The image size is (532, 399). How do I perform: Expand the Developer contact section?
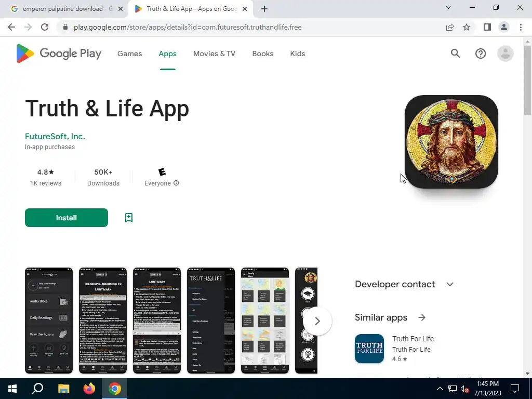[450, 284]
